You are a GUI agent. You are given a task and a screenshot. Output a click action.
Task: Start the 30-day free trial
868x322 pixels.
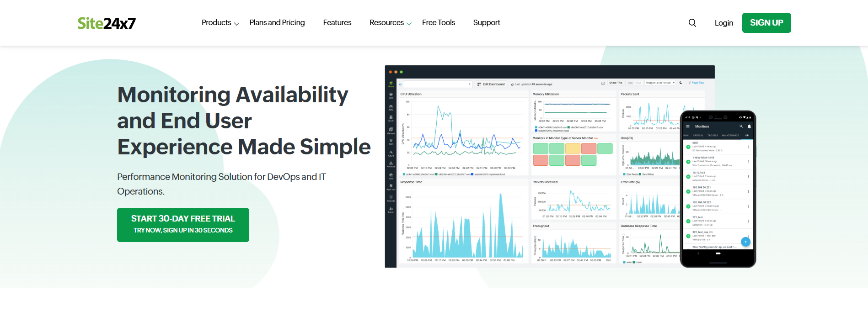183,225
